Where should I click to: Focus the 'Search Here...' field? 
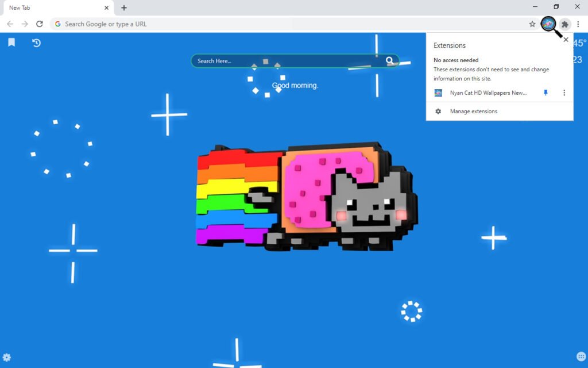pyautogui.click(x=287, y=61)
